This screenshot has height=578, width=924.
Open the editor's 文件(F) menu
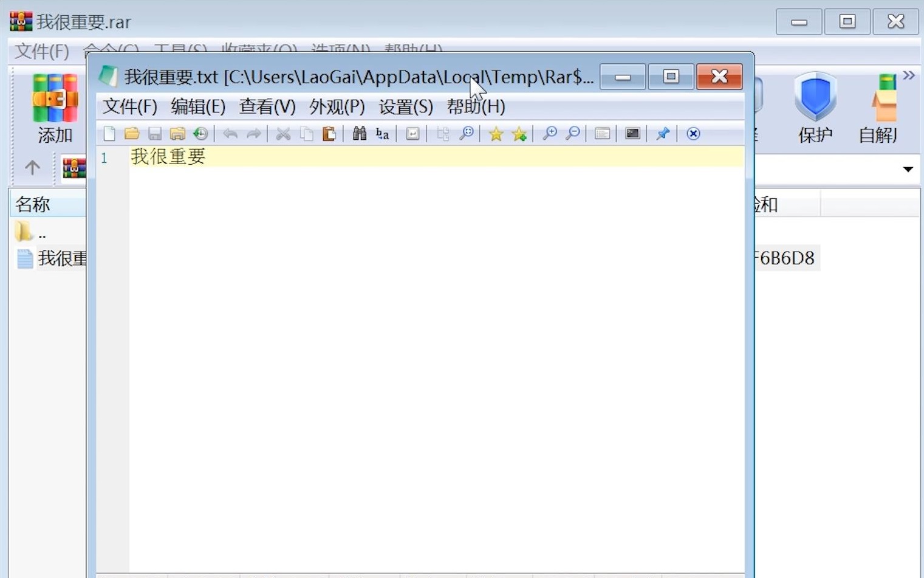[x=130, y=107]
